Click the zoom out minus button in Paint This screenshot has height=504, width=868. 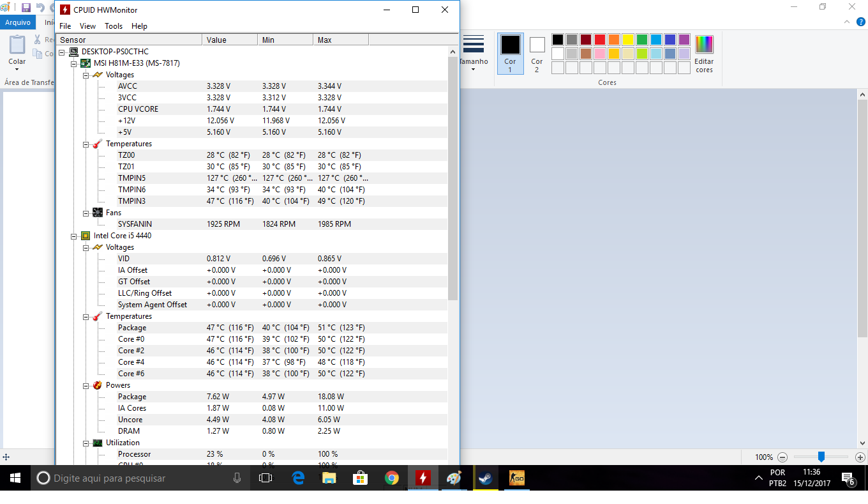pyautogui.click(x=782, y=457)
